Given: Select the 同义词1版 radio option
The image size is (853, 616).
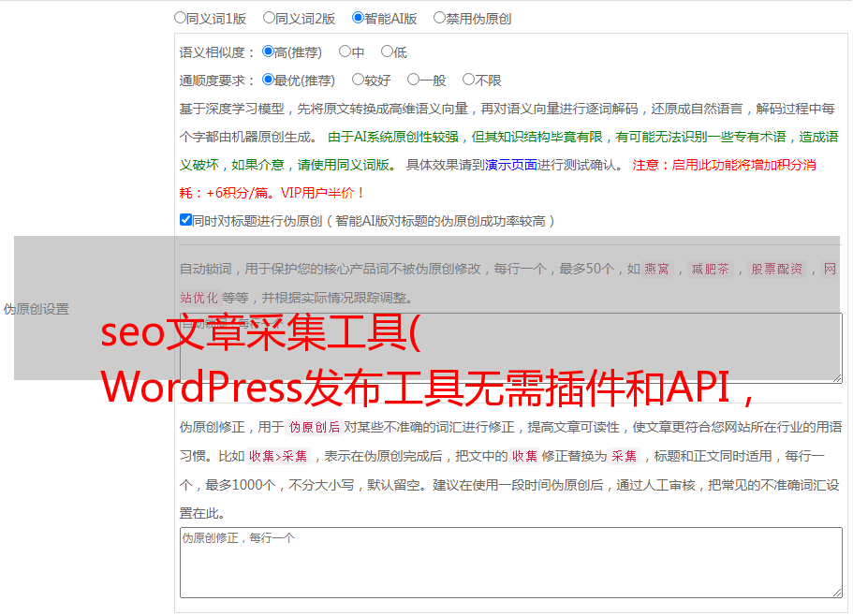Looking at the screenshot, I should pyautogui.click(x=180, y=18).
